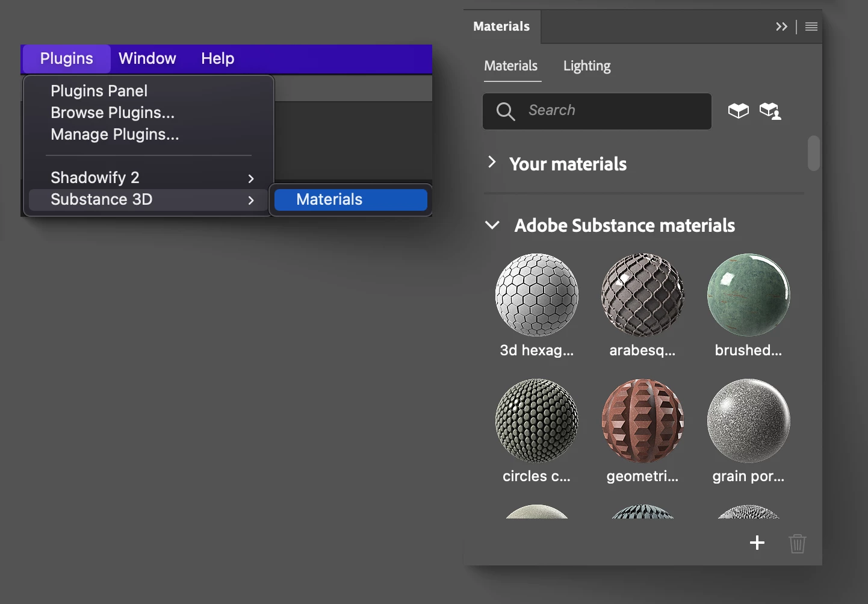Image resolution: width=868 pixels, height=604 pixels.
Task: Delete material with trash icon
Action: pyautogui.click(x=798, y=543)
